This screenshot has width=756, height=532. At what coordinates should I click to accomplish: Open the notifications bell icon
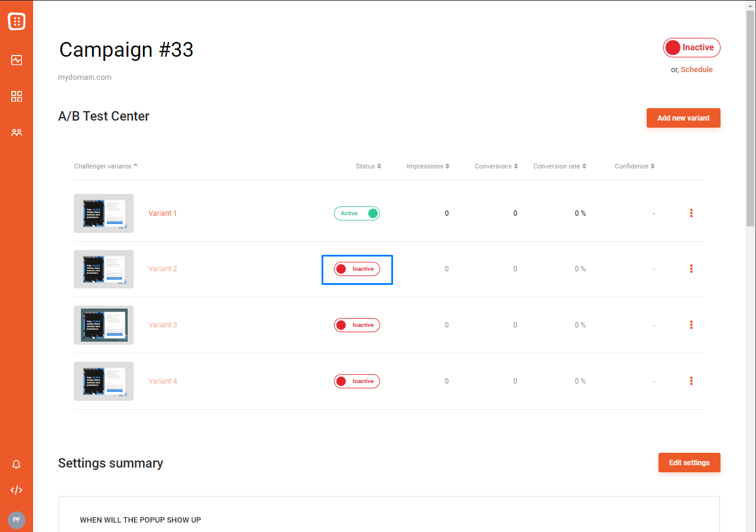[x=17, y=465]
